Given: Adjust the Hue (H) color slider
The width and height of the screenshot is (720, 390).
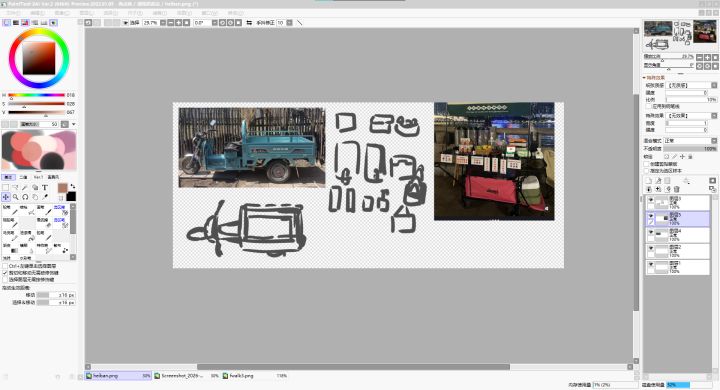Looking at the screenshot, I should tap(36, 95).
